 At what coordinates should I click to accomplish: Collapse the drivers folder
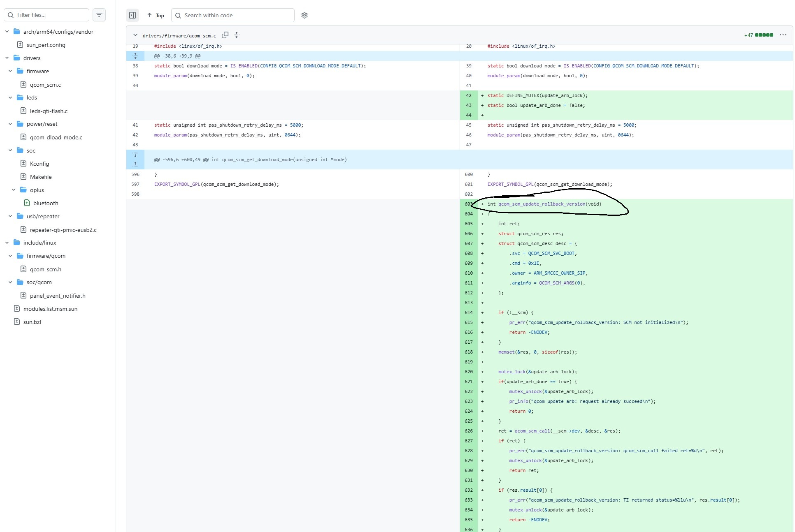pos(7,58)
